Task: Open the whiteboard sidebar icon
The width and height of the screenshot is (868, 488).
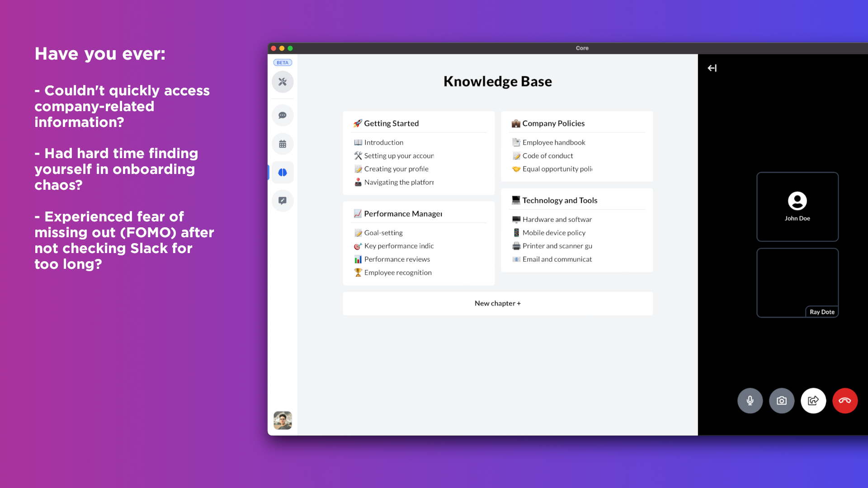Action: tap(283, 201)
